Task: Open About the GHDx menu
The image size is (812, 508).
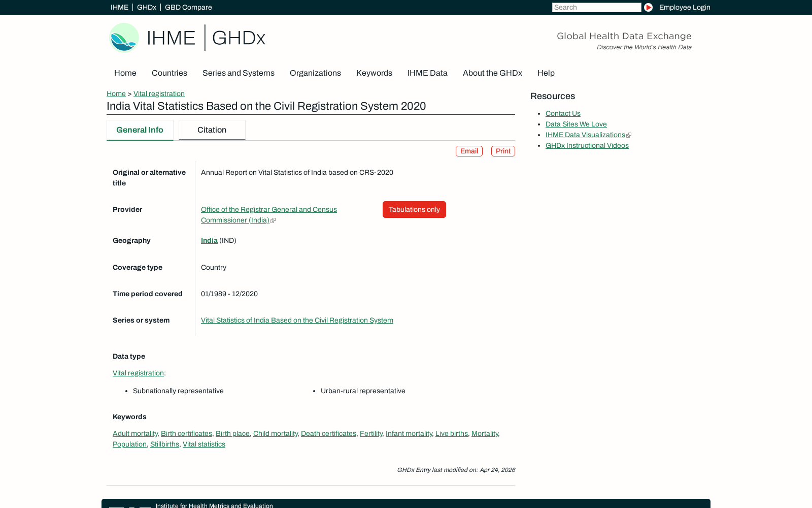Action: pyautogui.click(x=492, y=73)
